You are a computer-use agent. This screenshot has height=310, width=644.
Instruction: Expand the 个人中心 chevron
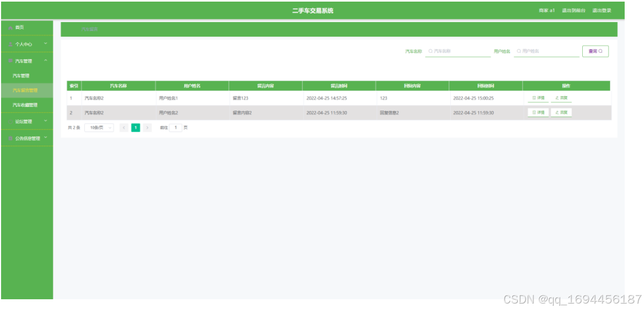46,44
